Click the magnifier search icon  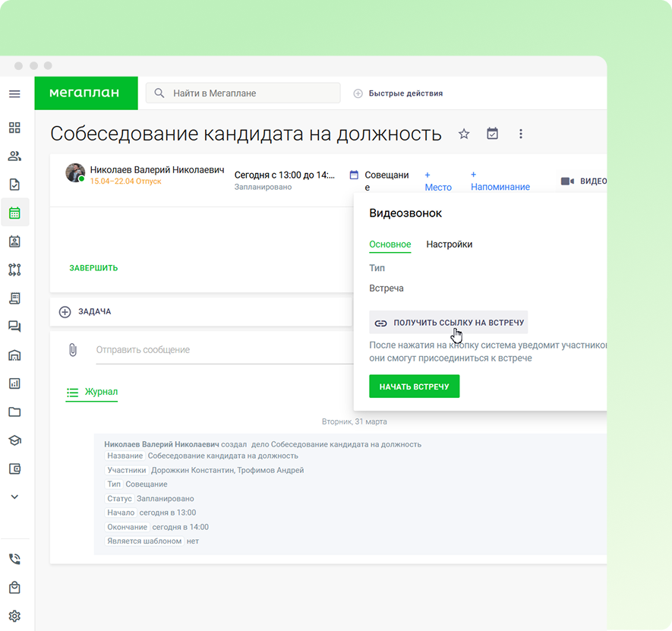(x=159, y=93)
